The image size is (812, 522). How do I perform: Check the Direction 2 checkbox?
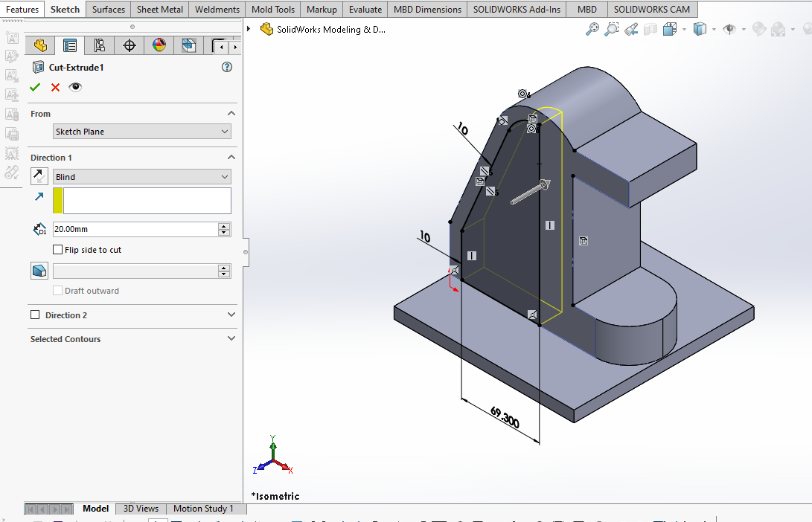coord(35,315)
